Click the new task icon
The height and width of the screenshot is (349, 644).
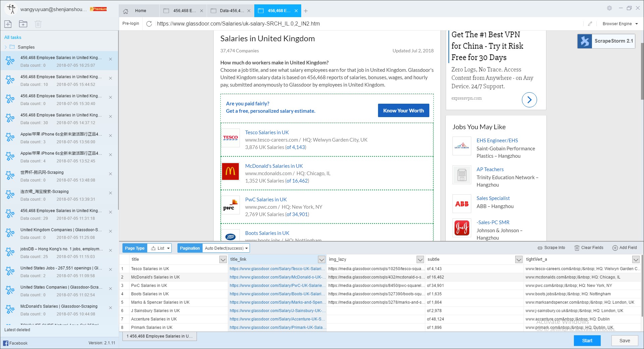[8, 24]
